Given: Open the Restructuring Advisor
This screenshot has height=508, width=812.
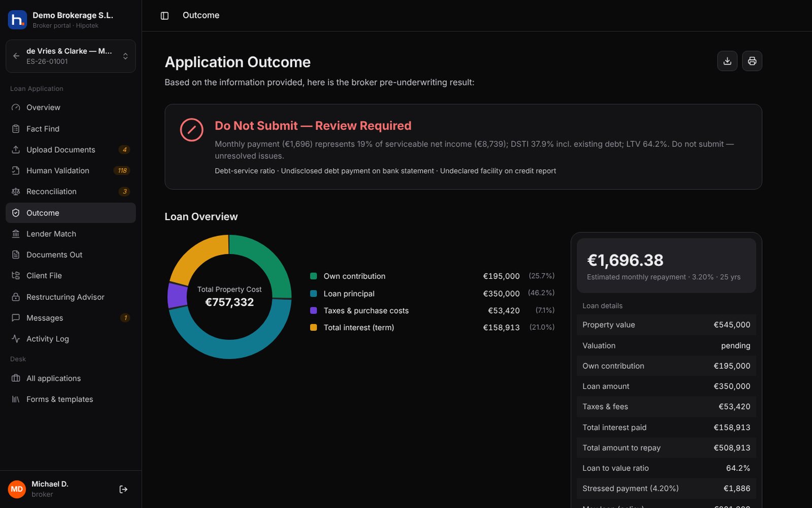Looking at the screenshot, I should click(x=71, y=297).
